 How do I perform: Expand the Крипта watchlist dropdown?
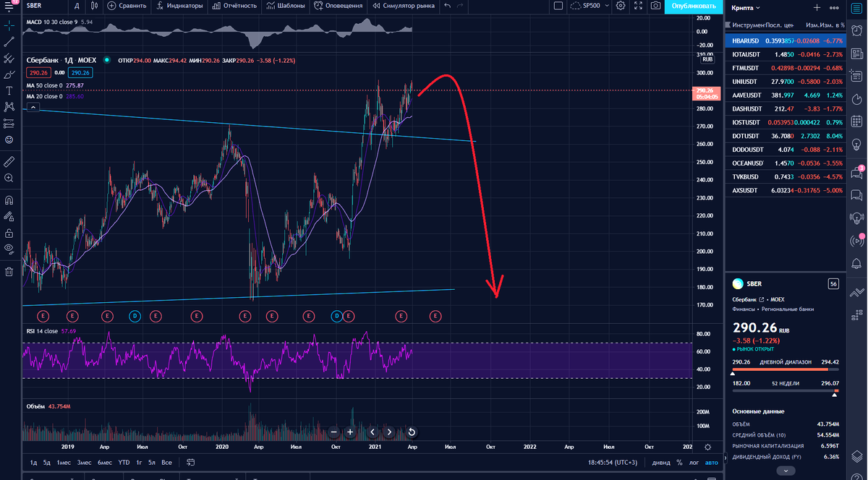pos(745,8)
